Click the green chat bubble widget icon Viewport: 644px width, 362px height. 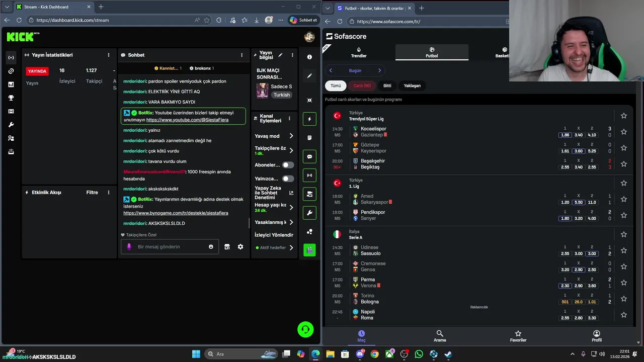point(309,156)
